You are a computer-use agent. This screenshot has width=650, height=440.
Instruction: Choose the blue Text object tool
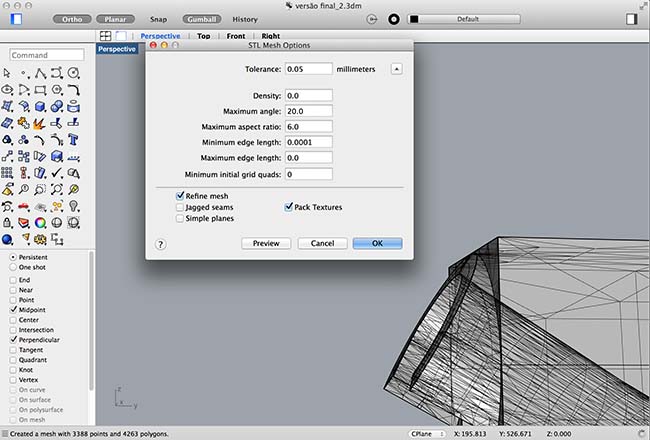click(x=73, y=140)
